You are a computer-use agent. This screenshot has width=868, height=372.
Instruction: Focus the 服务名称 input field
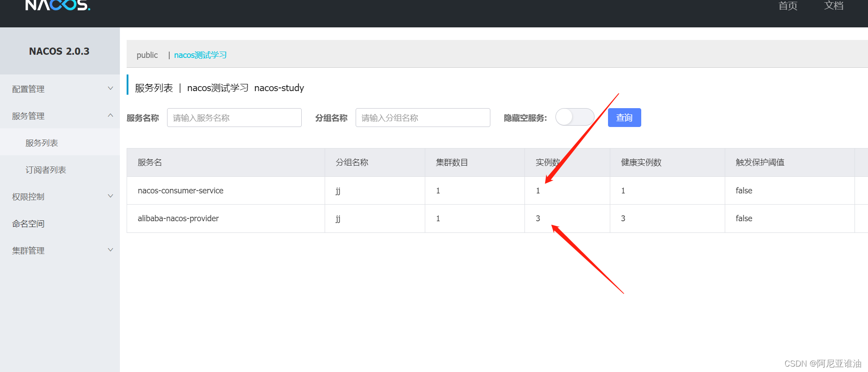tap(234, 118)
